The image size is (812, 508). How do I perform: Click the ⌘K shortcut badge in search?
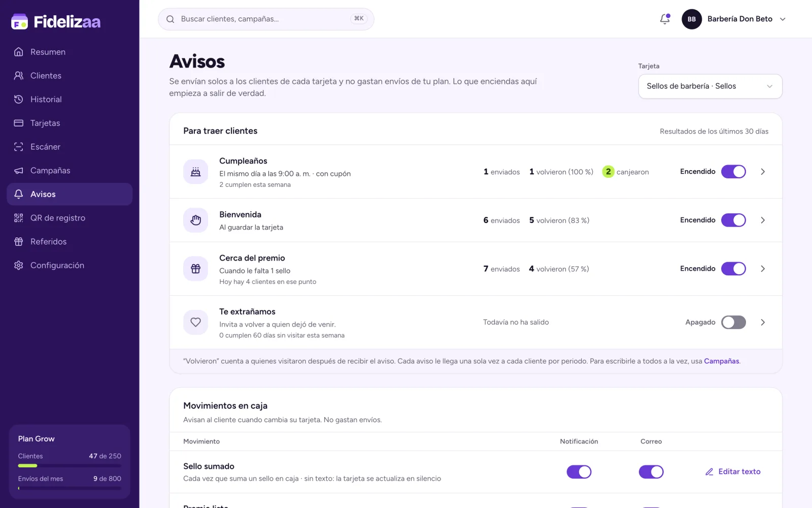359,19
